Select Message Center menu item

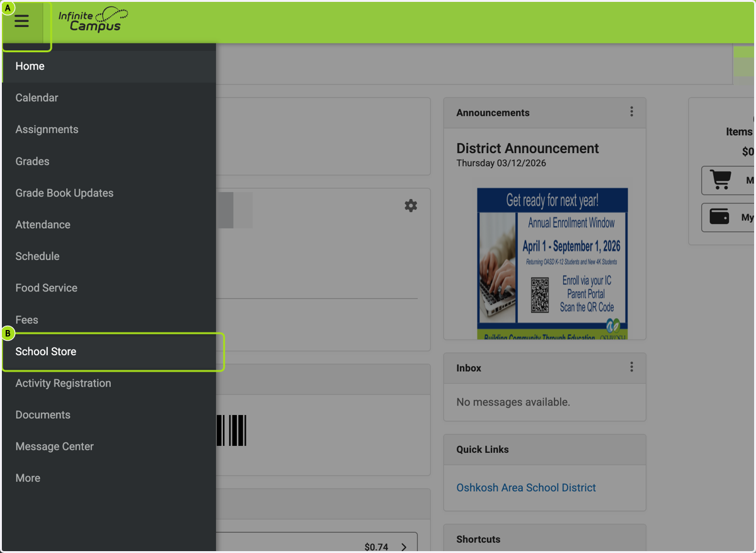coord(109,447)
